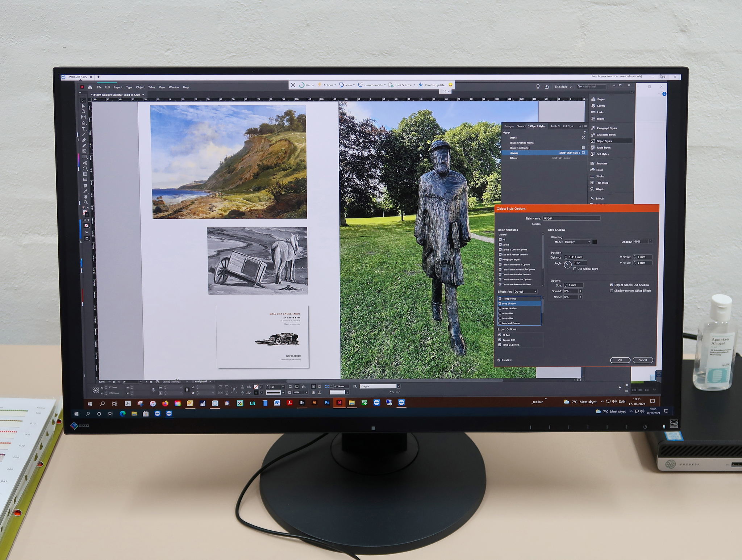This screenshot has width=742, height=560.
Task: Open the stroke weight dropdown showing 1 pt
Action: coord(283,387)
